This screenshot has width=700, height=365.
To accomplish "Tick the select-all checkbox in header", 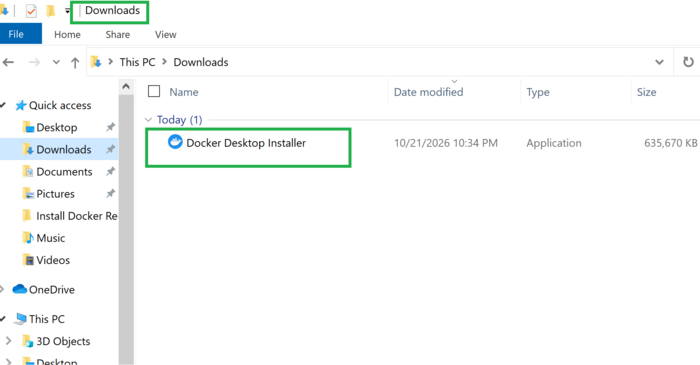I will point(154,91).
